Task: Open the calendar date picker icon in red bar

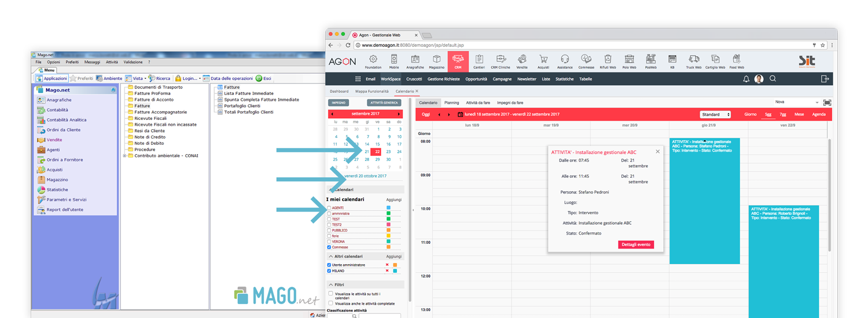Action: (x=460, y=115)
